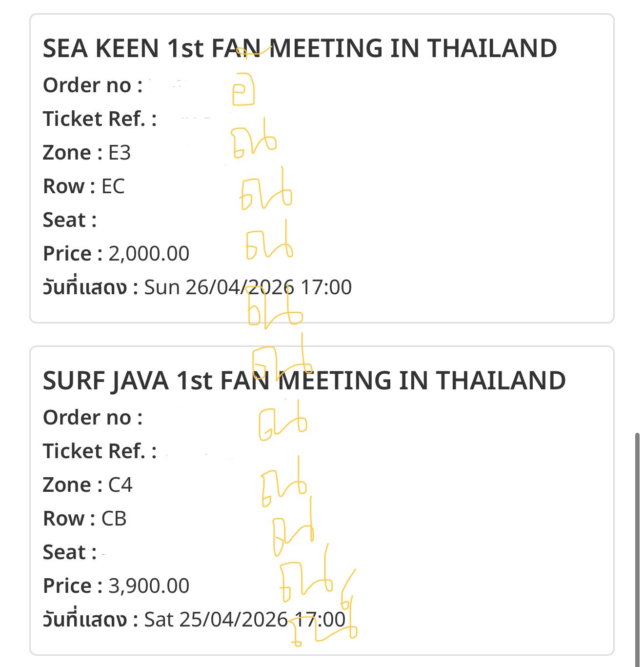Screen dimensions: 644x667
Task: Click the 3,900.00 price value
Action: (149, 586)
